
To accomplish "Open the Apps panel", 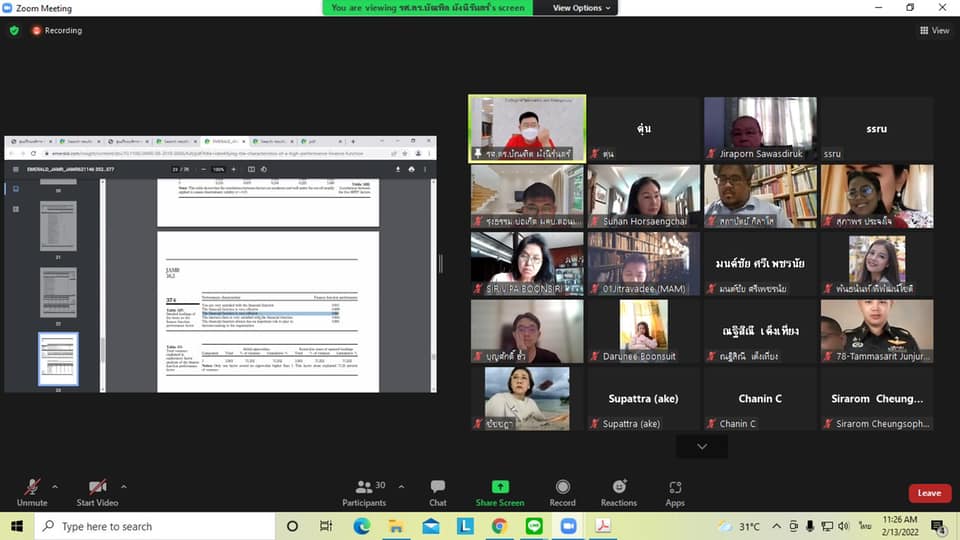I will (675, 492).
